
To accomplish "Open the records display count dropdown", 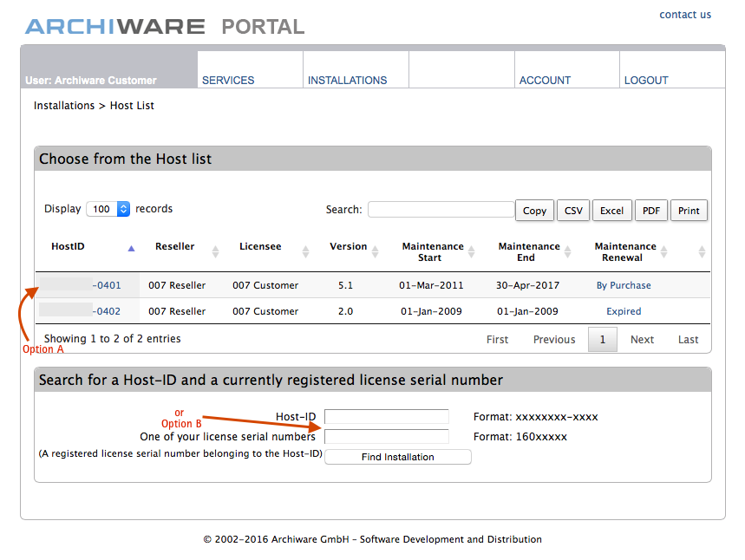I will pyautogui.click(x=108, y=209).
